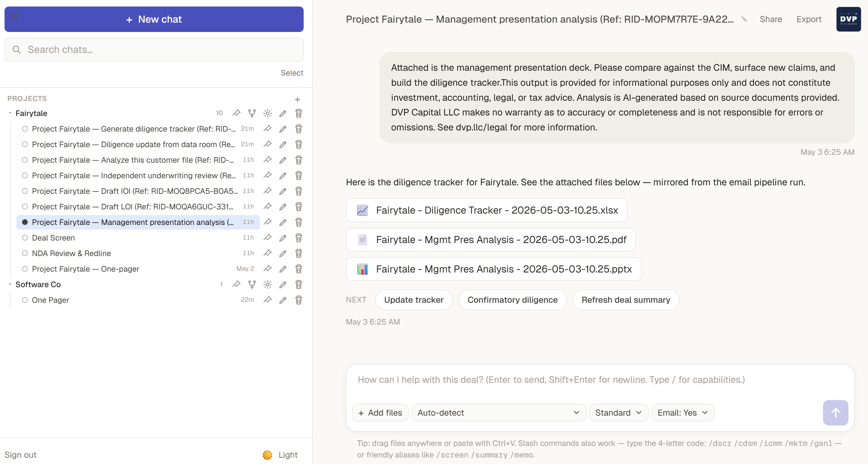Toggle the Light theme switch
The image size is (868, 464).
[280, 455]
